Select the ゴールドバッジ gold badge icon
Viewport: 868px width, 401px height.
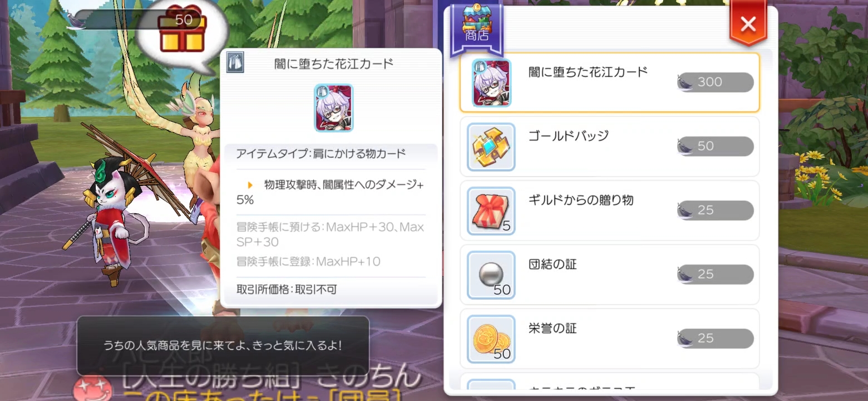click(x=491, y=146)
